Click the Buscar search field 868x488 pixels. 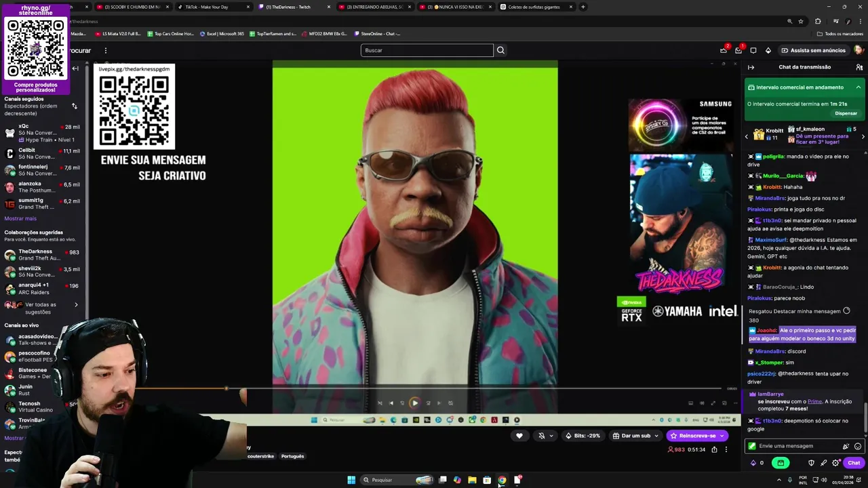[427, 50]
